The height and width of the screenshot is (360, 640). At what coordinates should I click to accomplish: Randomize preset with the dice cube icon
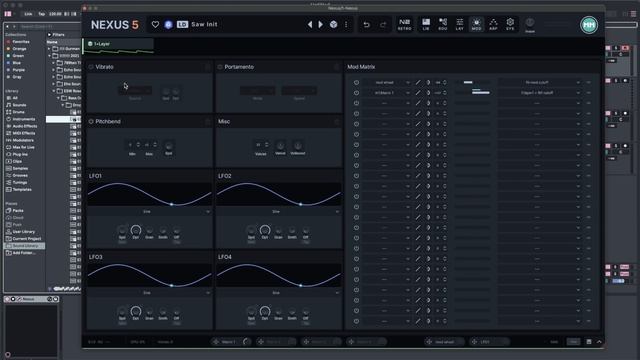[x=333, y=24]
